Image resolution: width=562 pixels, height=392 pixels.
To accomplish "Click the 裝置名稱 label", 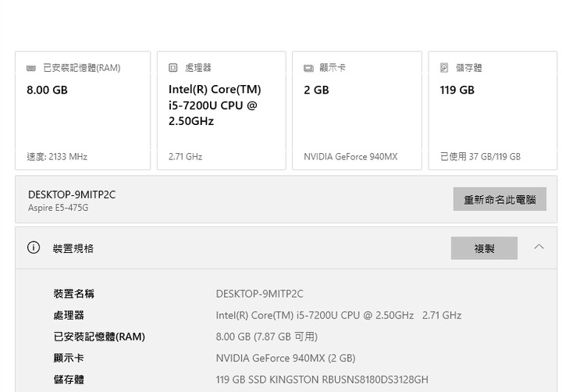I will pos(74,294).
